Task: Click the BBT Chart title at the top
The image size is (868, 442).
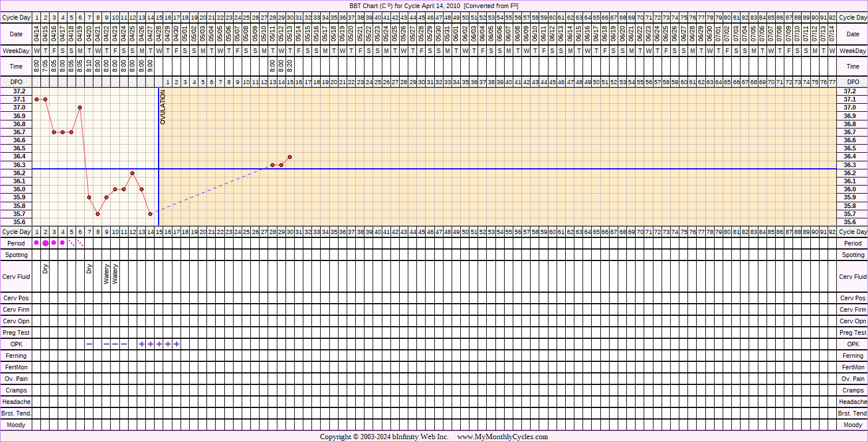Action: 434,5
